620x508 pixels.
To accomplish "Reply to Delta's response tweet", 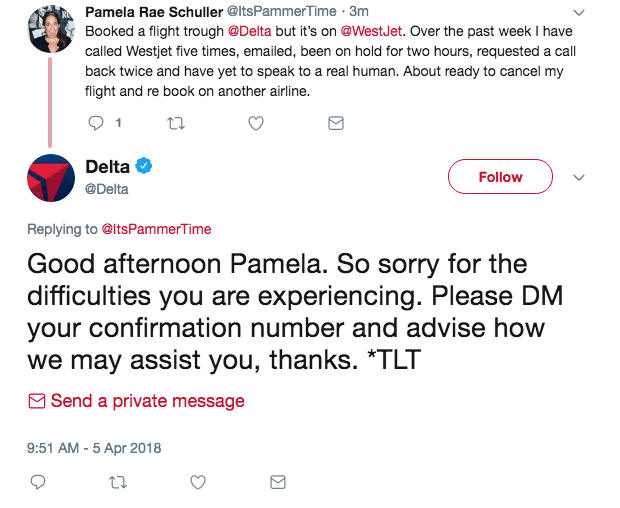I will pyautogui.click(x=37, y=482).
